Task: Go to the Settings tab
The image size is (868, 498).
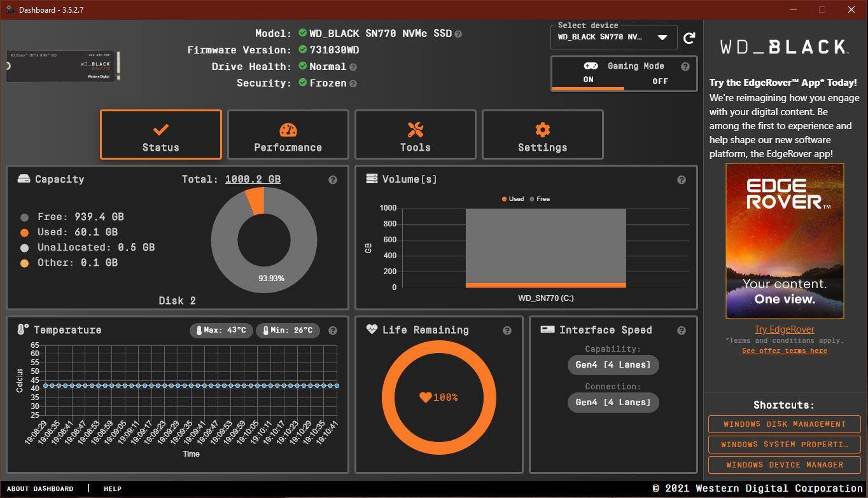Action: click(542, 135)
